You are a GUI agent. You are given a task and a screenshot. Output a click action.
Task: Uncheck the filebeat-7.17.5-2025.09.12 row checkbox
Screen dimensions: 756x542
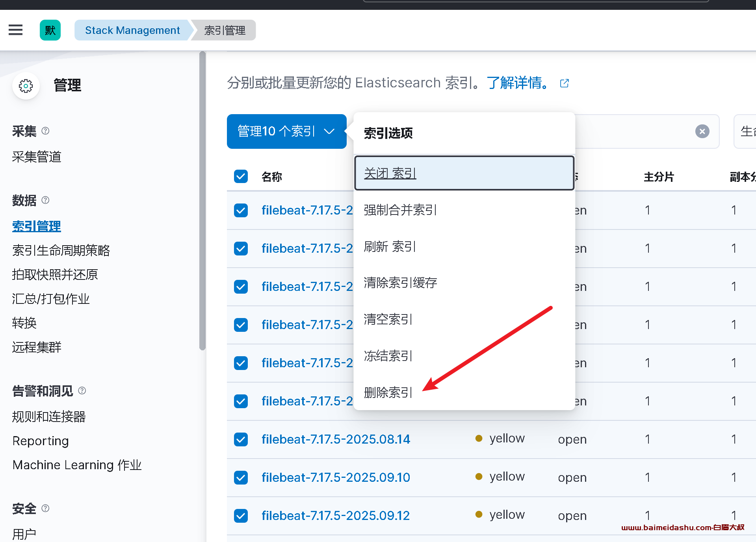[241, 516]
